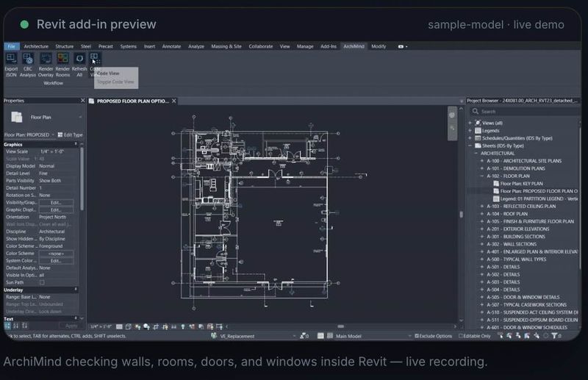Screen dimensions: 588x380
Task: Close the Properties palette
Action: click(x=83, y=101)
